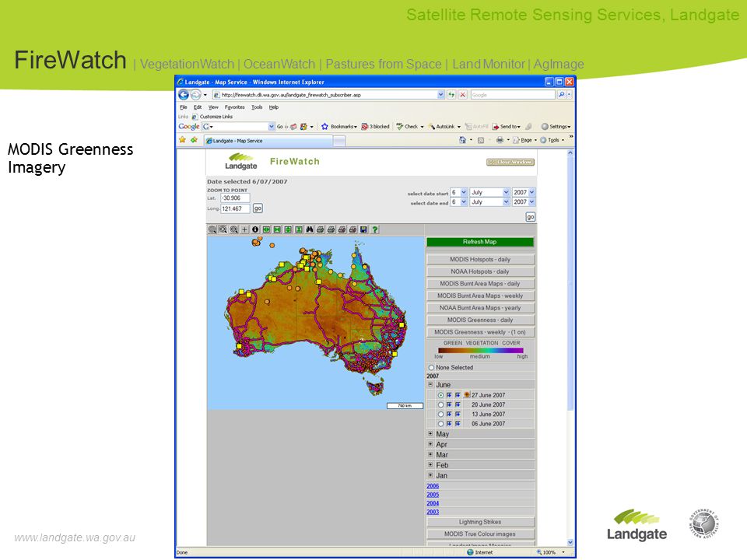Image resolution: width=747 pixels, height=560 pixels.
Task: Open the address bar history dropdown arrow
Action: tap(440, 95)
